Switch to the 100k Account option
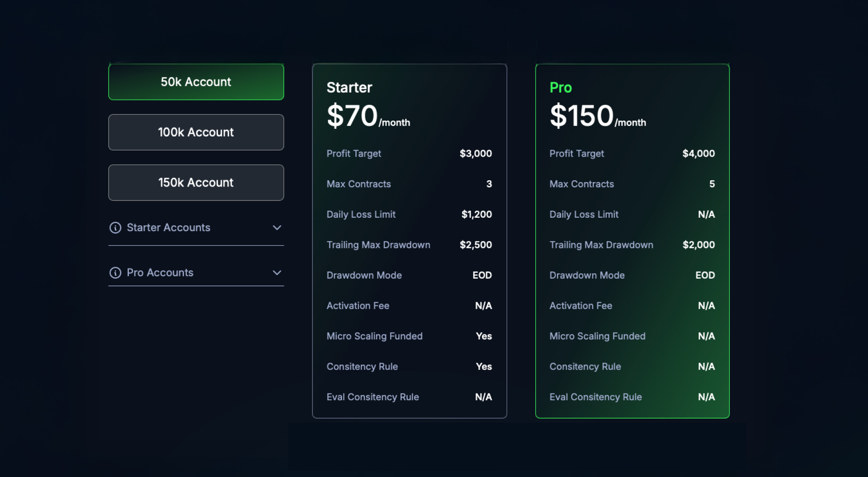This screenshot has height=477, width=868. (x=196, y=132)
